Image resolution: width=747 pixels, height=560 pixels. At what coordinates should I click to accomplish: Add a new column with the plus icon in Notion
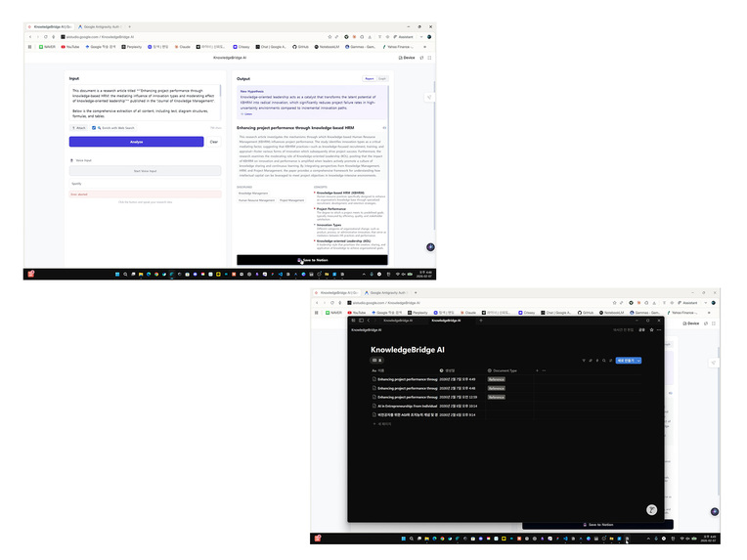(537, 370)
